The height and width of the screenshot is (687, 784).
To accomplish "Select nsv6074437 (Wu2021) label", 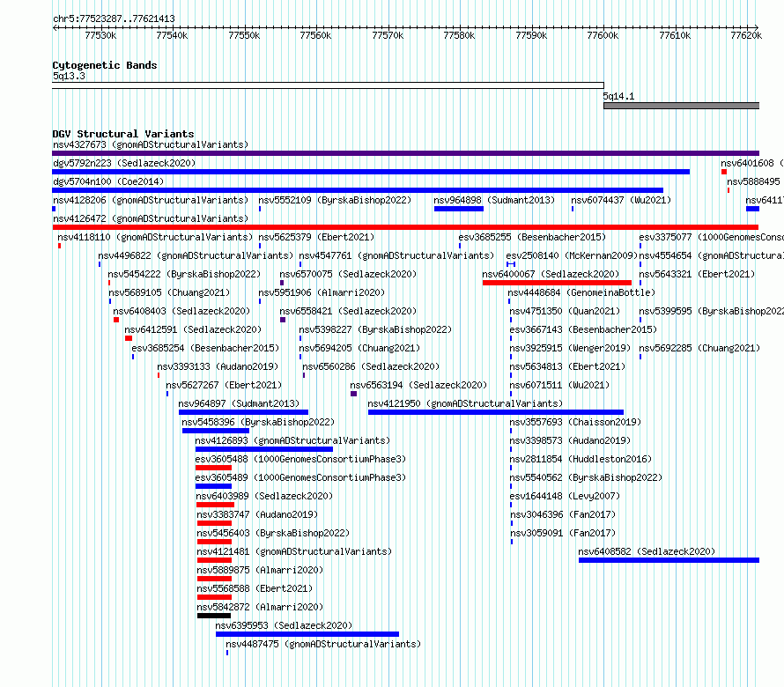I will 621,200.
